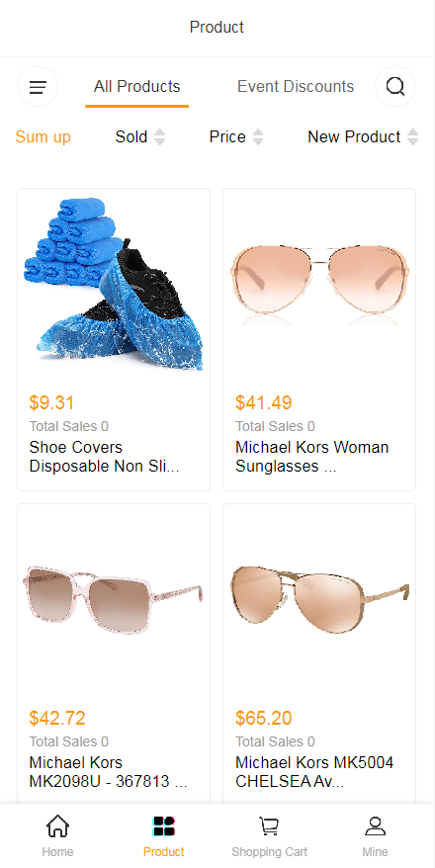Select the Product grid icon
This screenshot has width=435, height=868.
coord(164,826)
